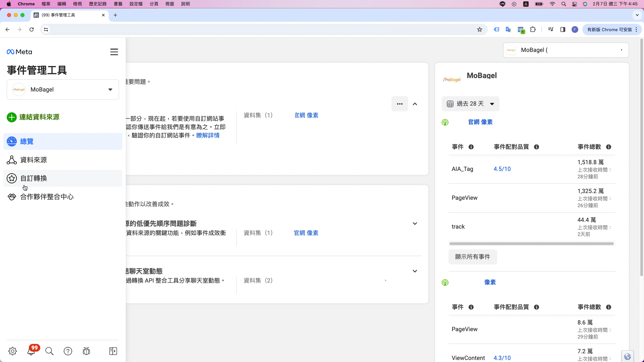Click info icon next to first 事件 header
The image size is (644, 362).
pos(471,147)
